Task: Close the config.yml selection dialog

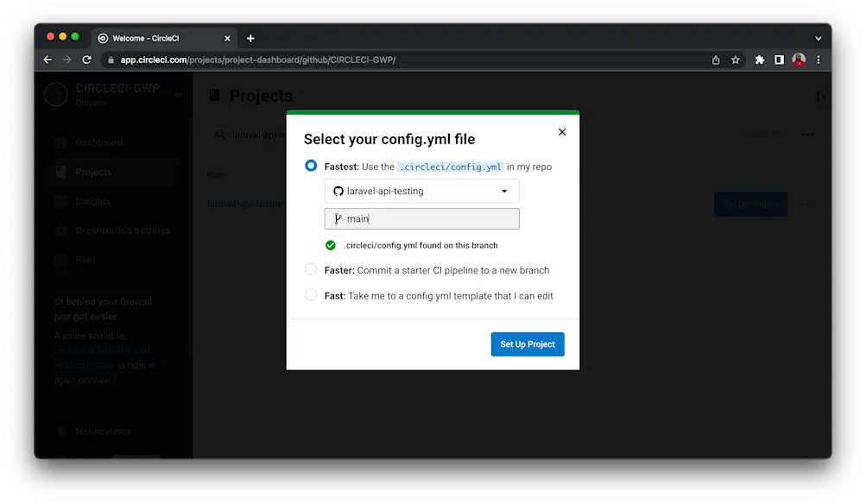Action: click(562, 132)
